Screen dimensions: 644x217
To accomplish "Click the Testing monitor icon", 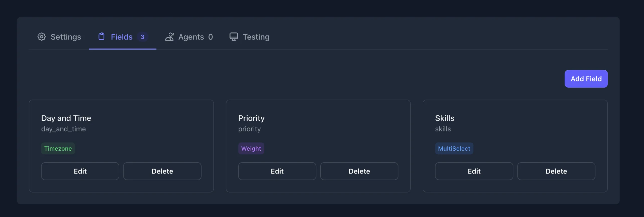I will click(233, 37).
